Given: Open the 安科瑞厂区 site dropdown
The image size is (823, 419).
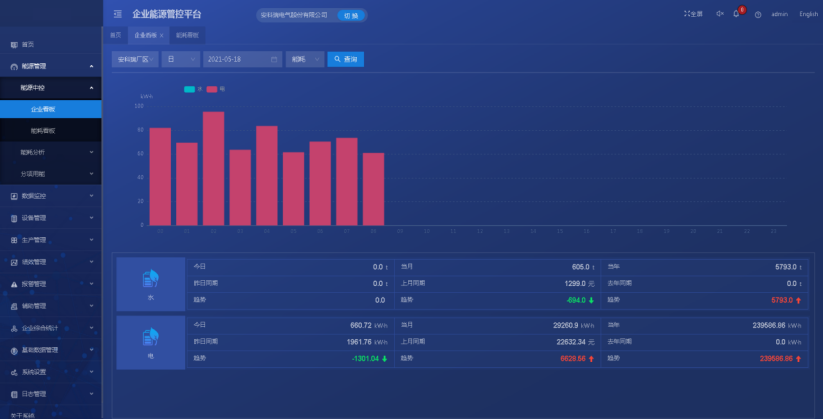Looking at the screenshot, I should click(x=134, y=59).
